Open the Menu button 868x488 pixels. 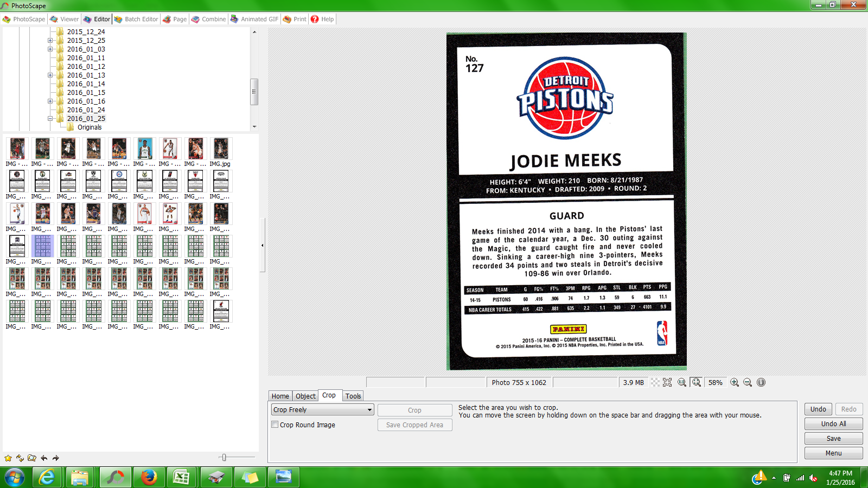[833, 453]
